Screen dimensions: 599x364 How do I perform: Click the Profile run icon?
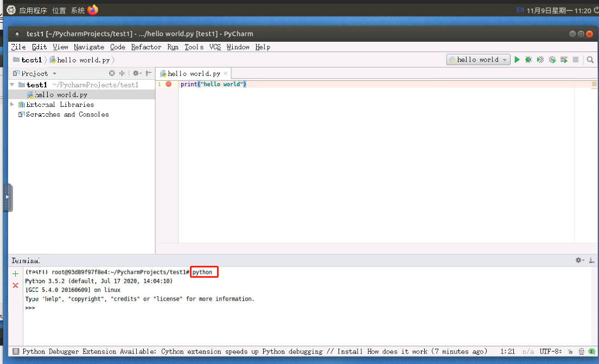coord(552,60)
